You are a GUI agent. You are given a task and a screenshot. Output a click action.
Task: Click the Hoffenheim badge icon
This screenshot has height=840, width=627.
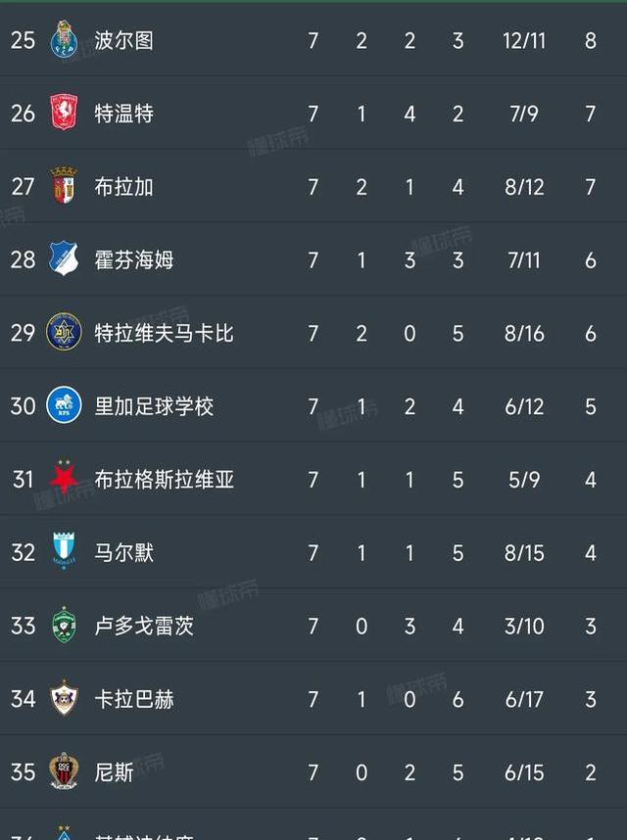(63, 259)
